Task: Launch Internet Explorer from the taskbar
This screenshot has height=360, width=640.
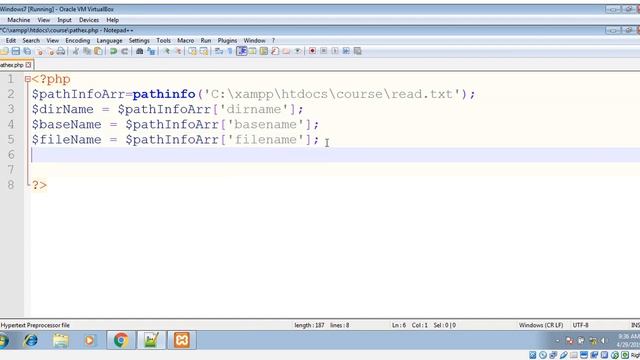Action: [31, 340]
